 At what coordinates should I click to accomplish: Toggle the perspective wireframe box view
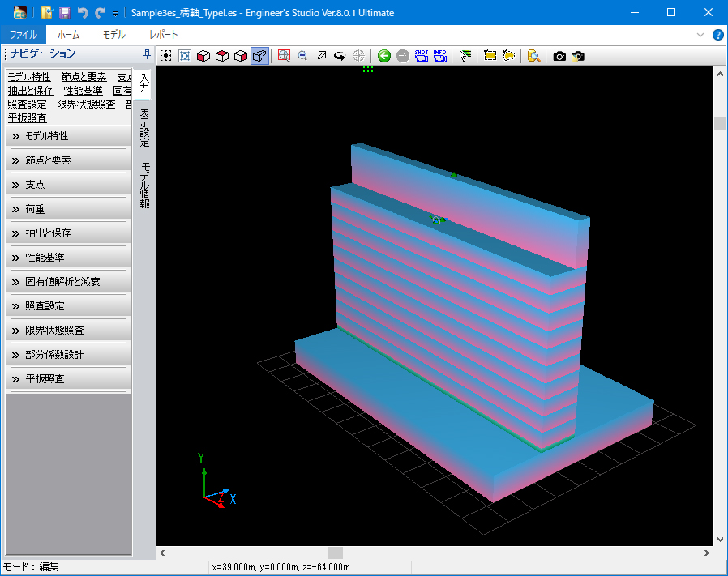click(x=259, y=56)
